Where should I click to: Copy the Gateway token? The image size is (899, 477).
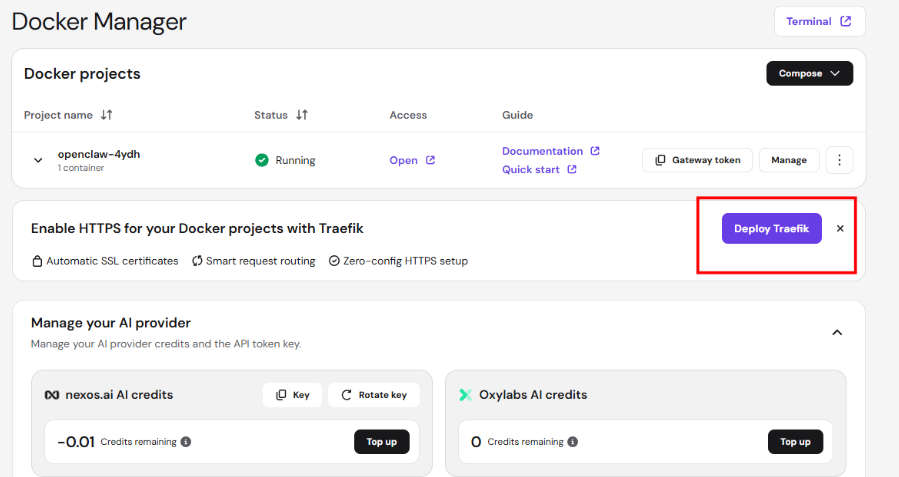pos(697,160)
